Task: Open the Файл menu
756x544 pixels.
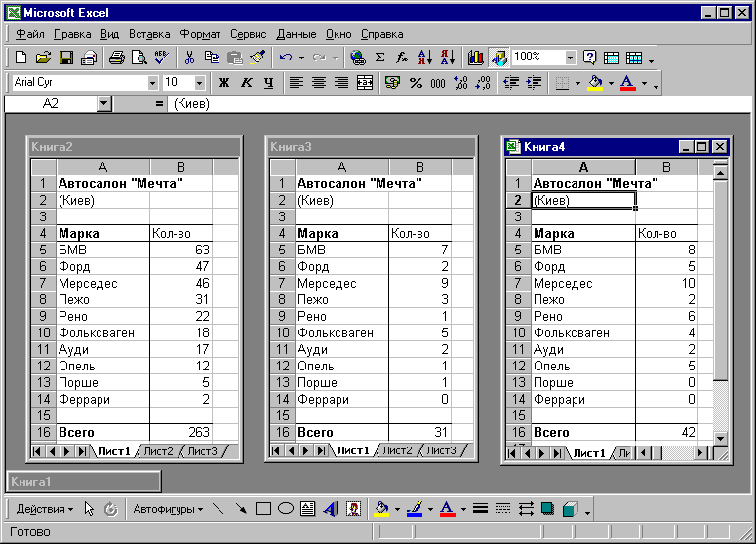Action: (30, 34)
